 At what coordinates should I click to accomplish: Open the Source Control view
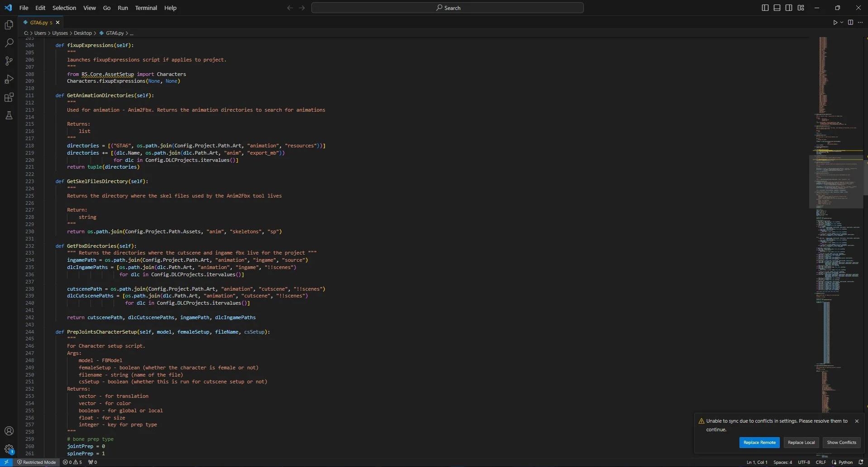click(x=9, y=61)
